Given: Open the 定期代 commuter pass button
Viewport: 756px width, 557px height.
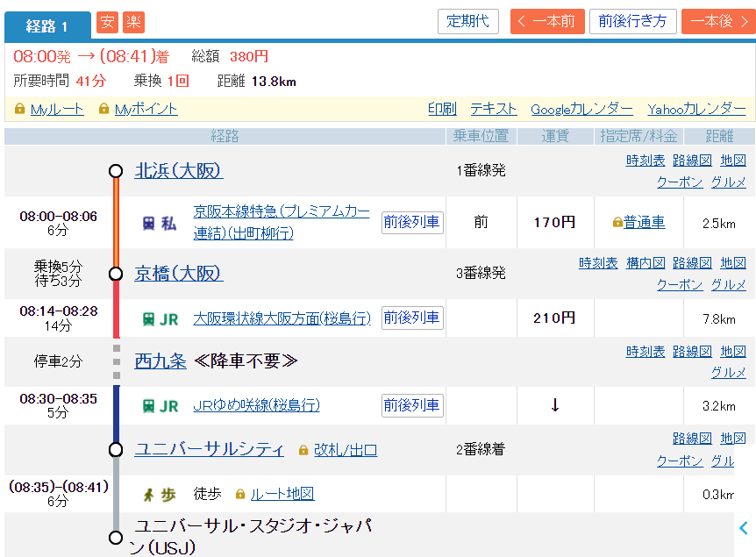Looking at the screenshot, I should pyautogui.click(x=467, y=22).
